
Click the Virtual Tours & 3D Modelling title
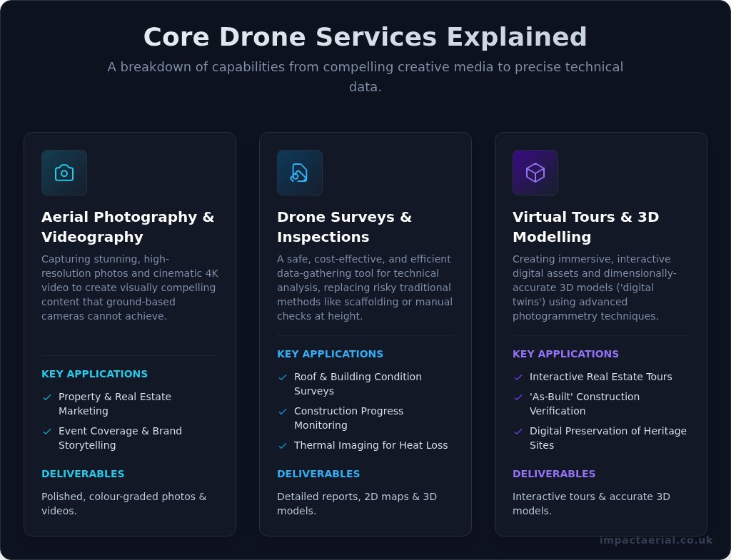pyautogui.click(x=585, y=227)
